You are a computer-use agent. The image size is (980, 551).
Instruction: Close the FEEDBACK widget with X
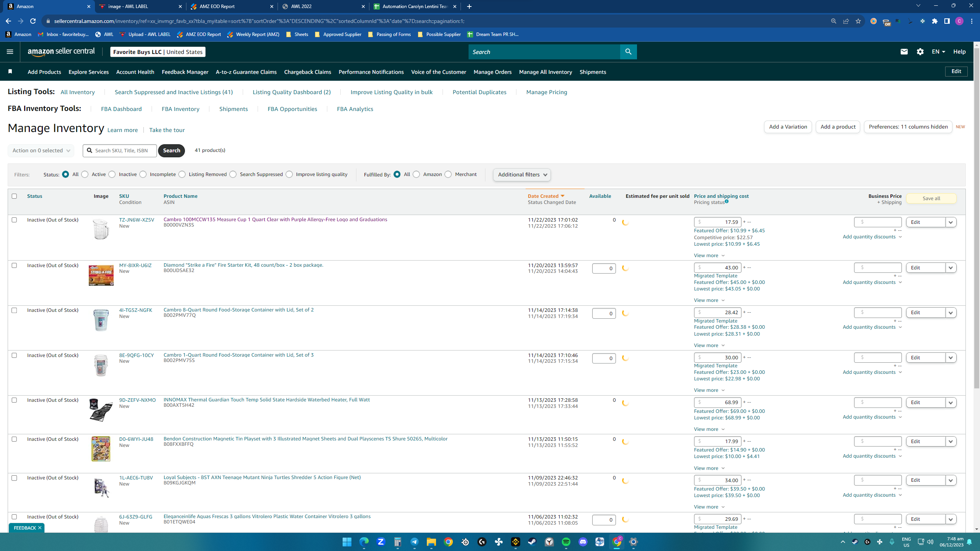40,528
